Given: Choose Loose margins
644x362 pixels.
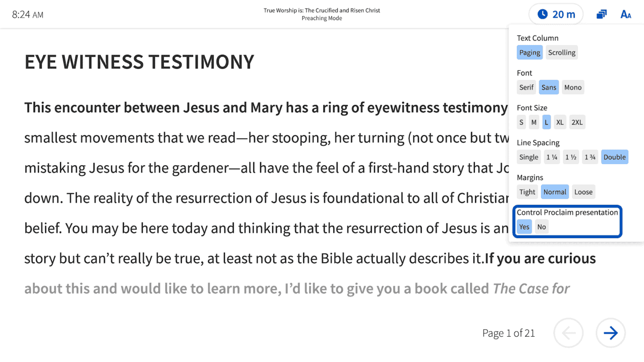Looking at the screenshot, I should click(x=583, y=192).
